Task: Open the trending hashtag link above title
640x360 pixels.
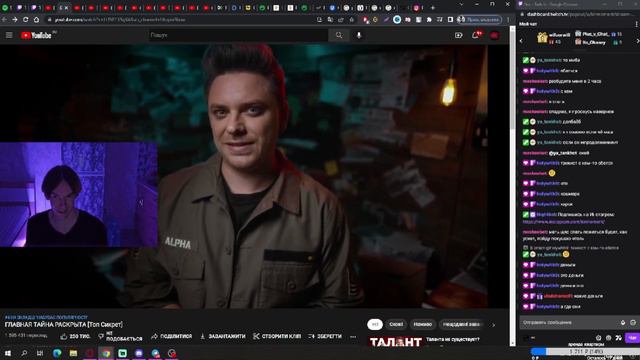Action: click(46, 317)
